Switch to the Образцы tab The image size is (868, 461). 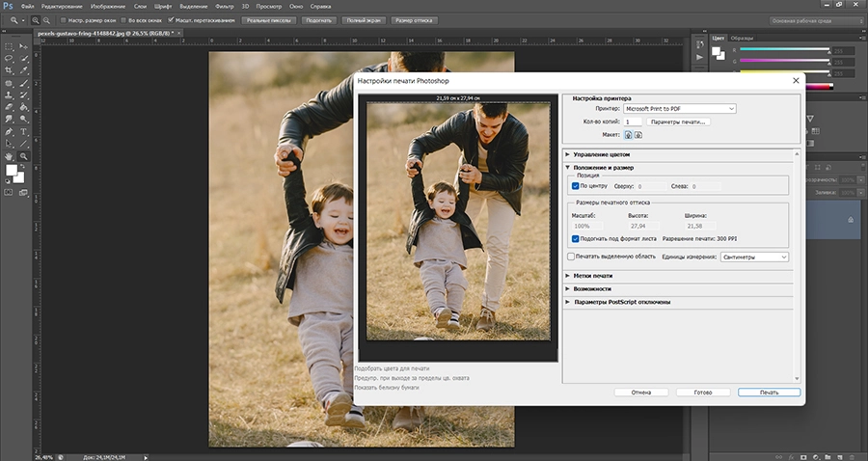point(743,38)
